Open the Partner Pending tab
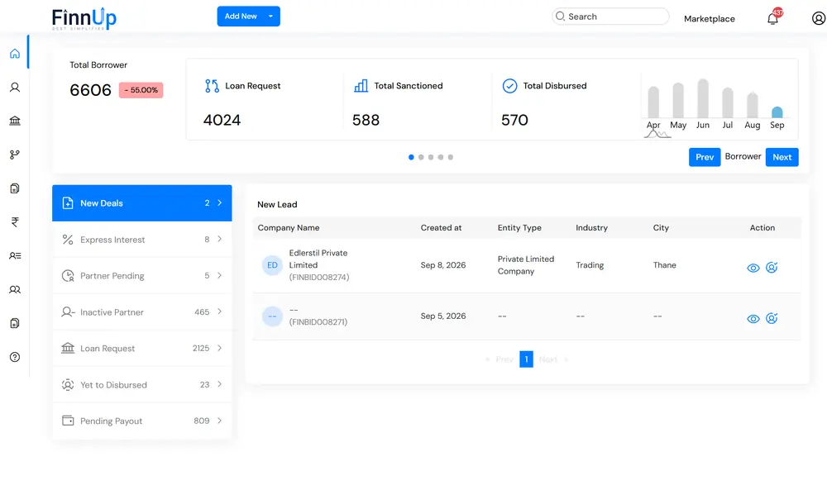The height and width of the screenshot is (504, 827). (x=142, y=276)
